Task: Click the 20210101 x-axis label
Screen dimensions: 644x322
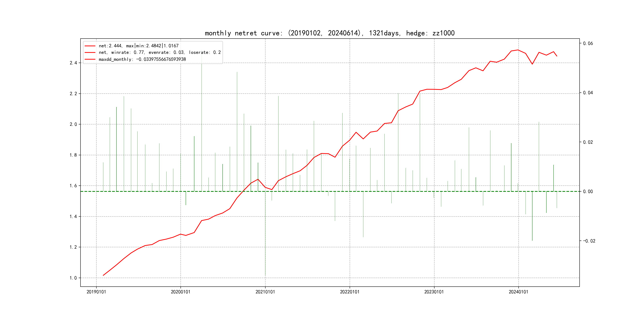Action: point(265,292)
